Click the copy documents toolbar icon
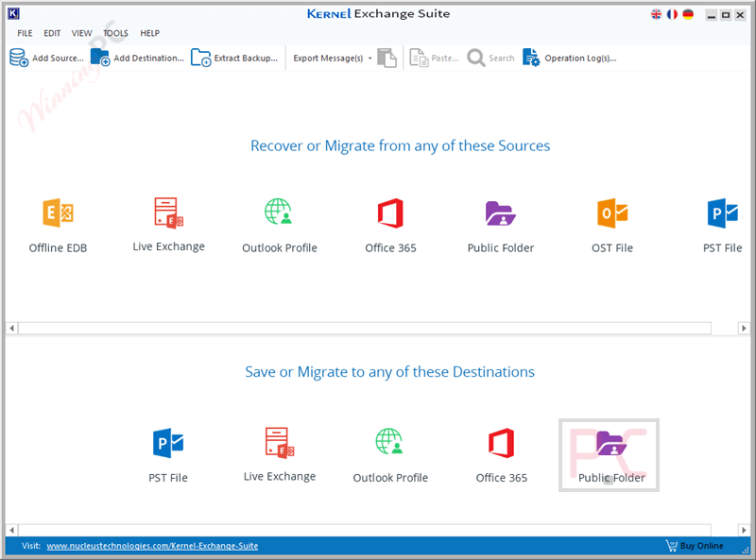The image size is (756, 560). click(x=387, y=58)
